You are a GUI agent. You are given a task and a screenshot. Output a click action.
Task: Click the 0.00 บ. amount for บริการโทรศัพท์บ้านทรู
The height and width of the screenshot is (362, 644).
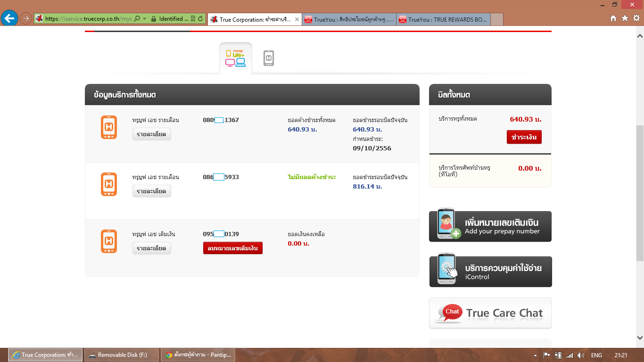pos(529,168)
